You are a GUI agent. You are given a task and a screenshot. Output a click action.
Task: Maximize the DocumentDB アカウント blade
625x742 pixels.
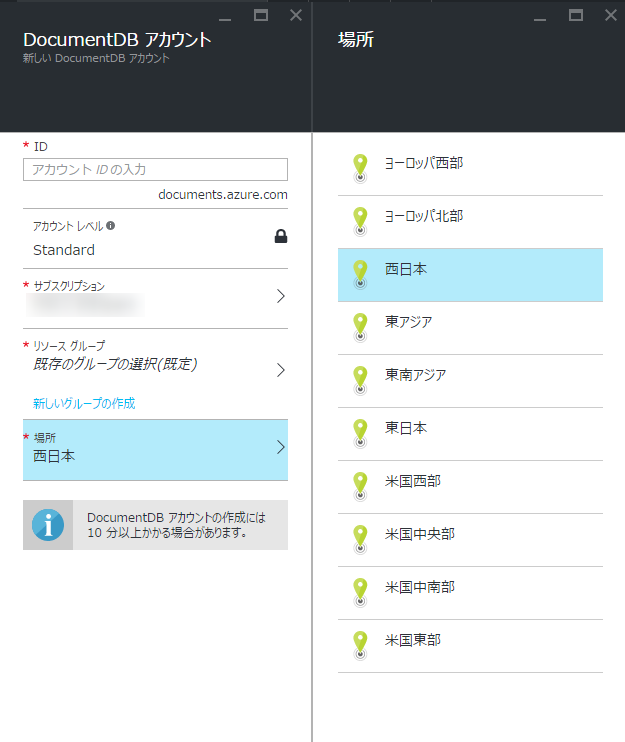[261, 15]
